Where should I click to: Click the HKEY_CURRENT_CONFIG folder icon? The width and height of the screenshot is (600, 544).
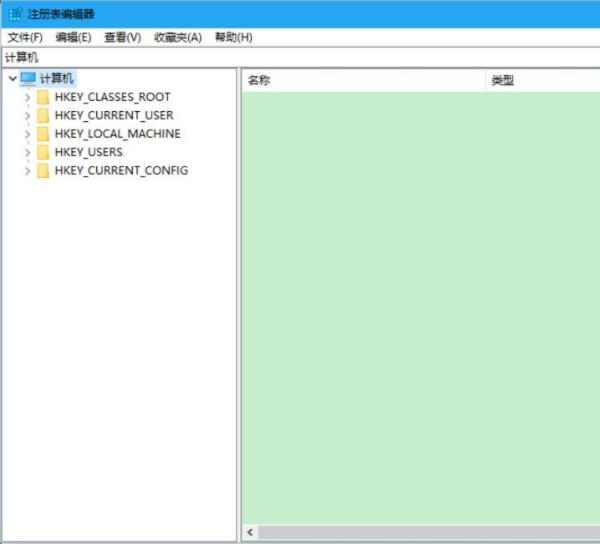click(43, 171)
